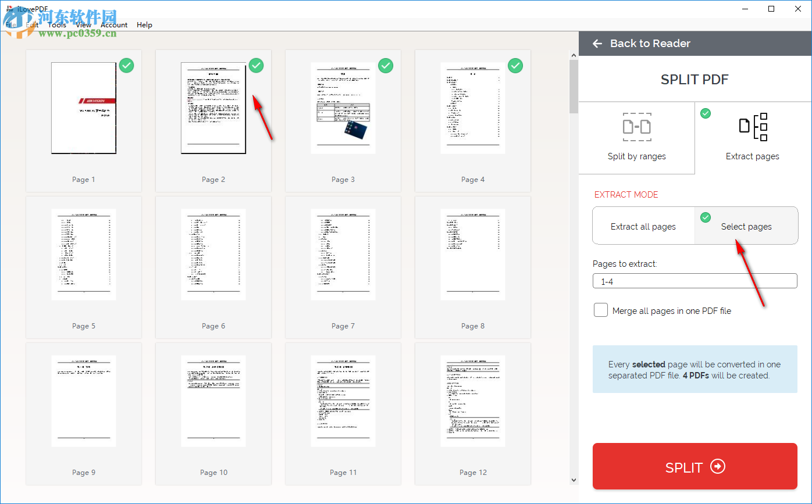Deselect Page 1 using its checkmark toggle
Viewport: 812px width, 504px height.
pyautogui.click(x=127, y=66)
